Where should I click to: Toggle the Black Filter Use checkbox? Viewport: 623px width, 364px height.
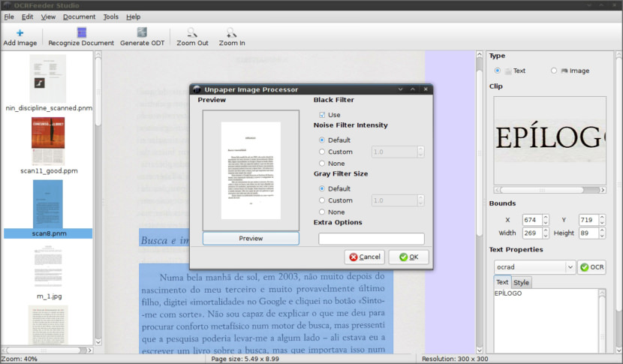[323, 115]
